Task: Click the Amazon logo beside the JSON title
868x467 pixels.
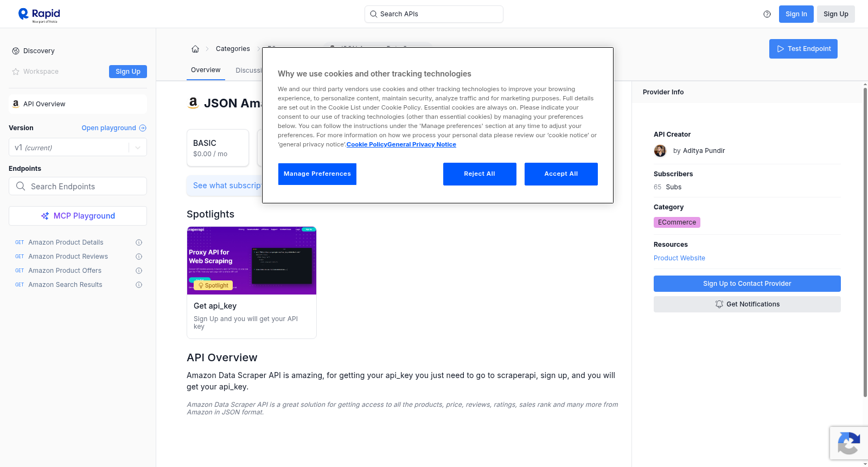Action: point(193,103)
